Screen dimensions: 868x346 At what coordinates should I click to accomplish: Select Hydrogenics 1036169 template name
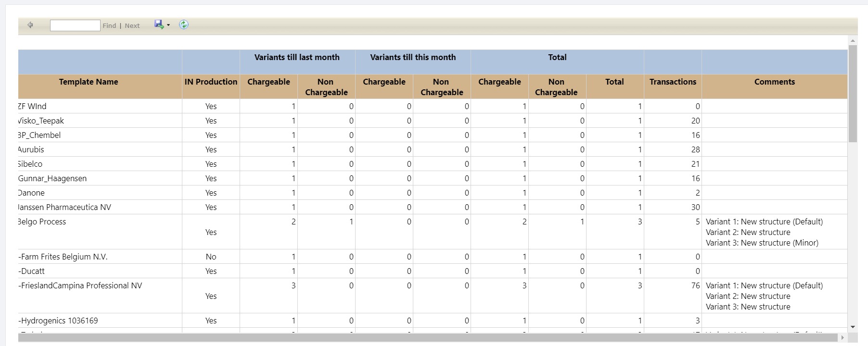58,321
